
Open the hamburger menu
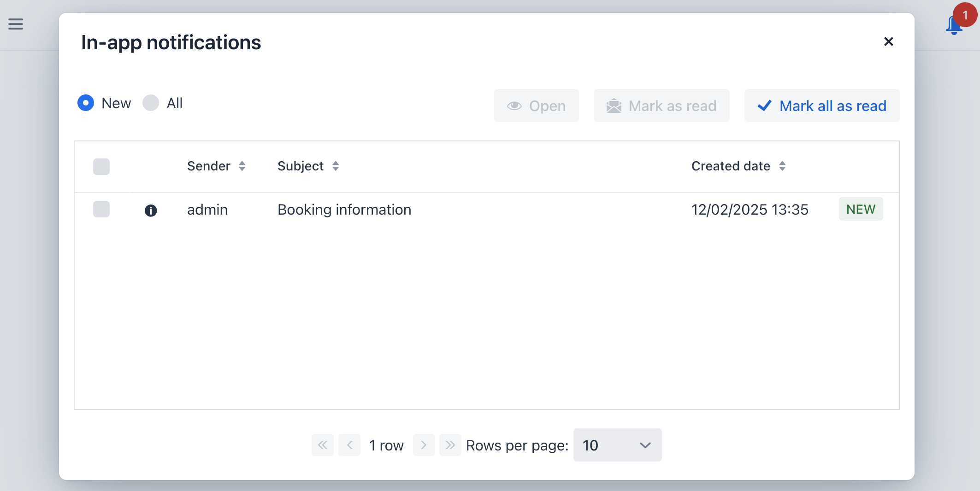coord(16,24)
